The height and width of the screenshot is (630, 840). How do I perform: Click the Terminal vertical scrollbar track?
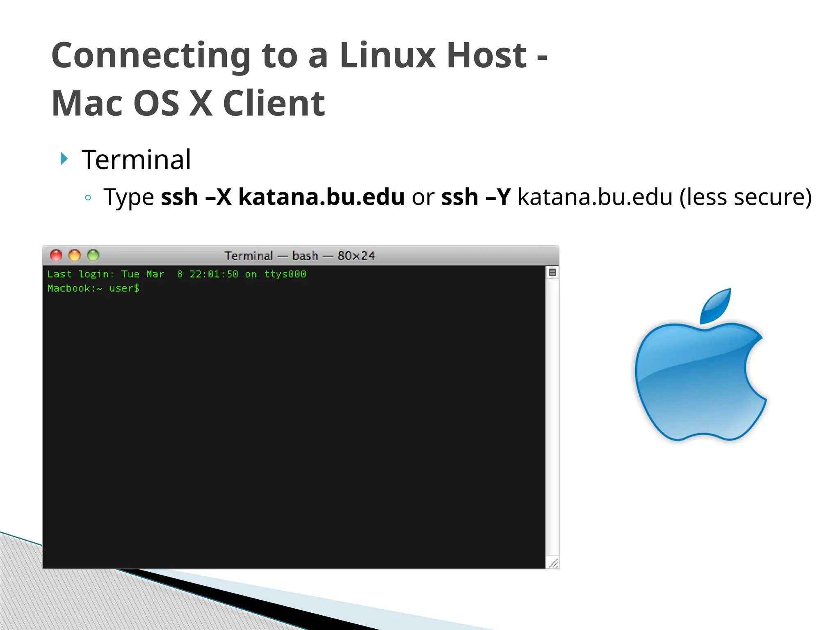[x=552, y=417]
